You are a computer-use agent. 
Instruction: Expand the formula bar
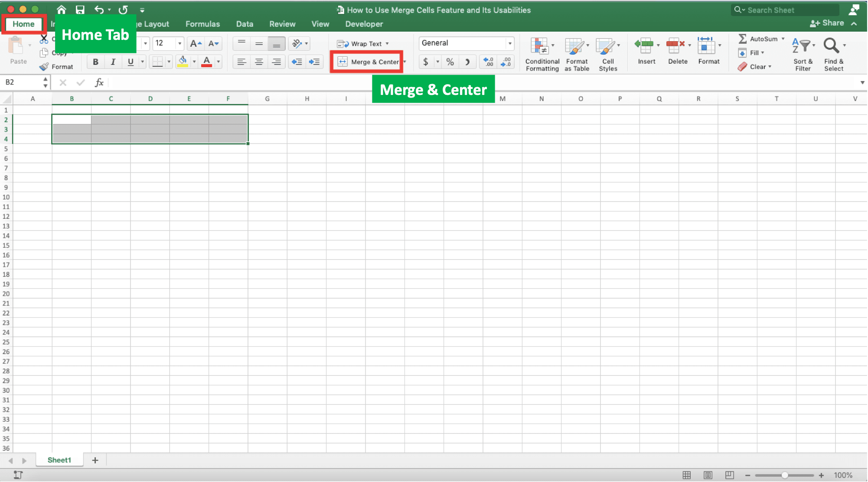862,82
